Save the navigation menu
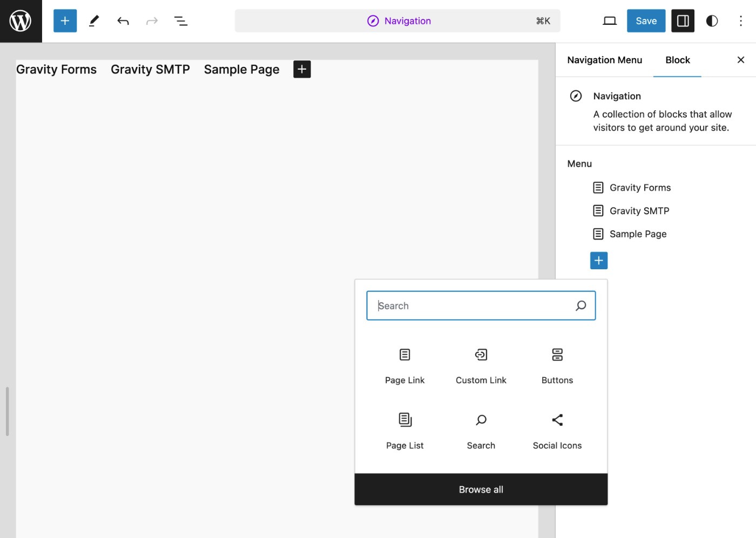756x538 pixels. [646, 21]
